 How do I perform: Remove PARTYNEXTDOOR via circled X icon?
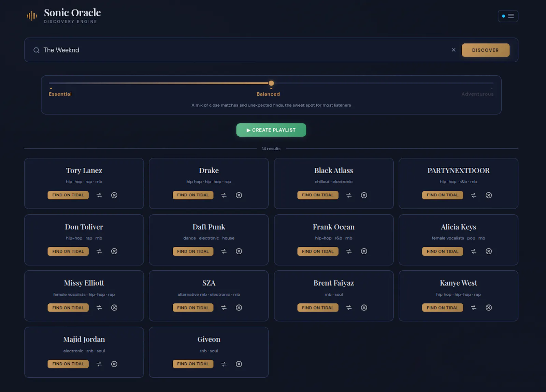489,195
